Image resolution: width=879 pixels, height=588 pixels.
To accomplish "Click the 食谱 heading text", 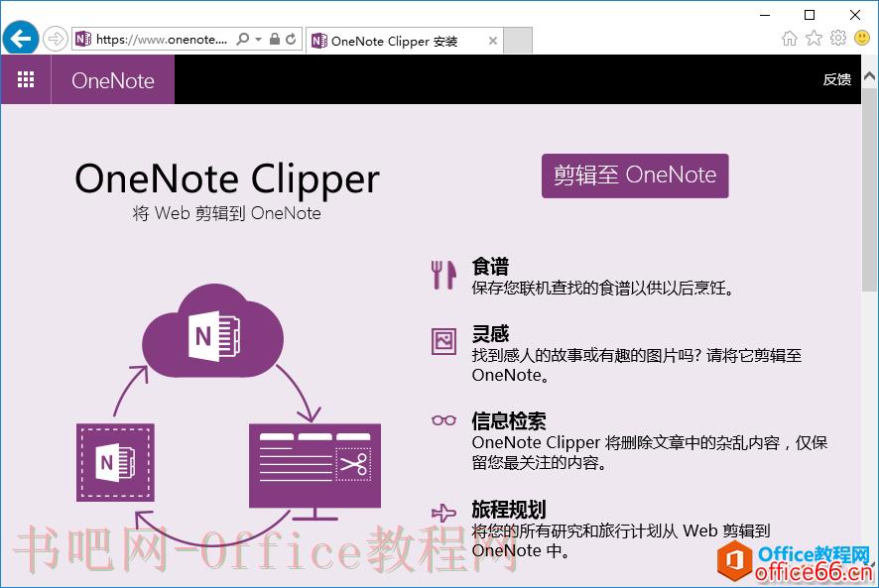I will click(x=490, y=267).
